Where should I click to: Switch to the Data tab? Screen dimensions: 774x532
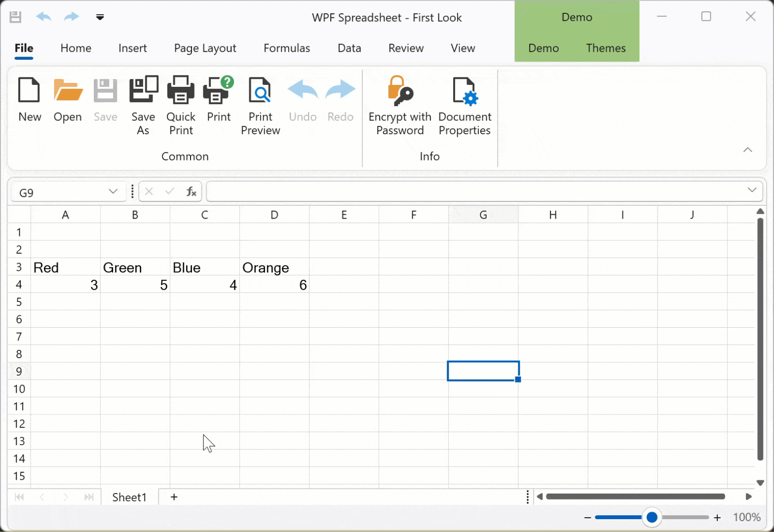[349, 48]
